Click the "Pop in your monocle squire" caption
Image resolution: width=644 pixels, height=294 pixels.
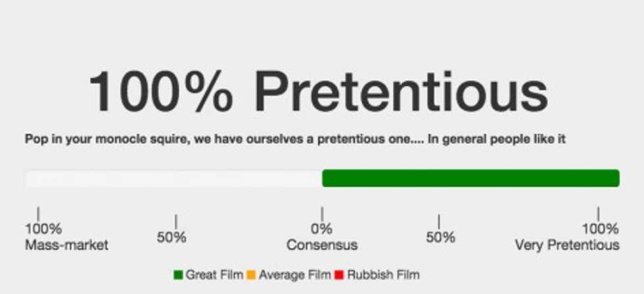(295, 139)
